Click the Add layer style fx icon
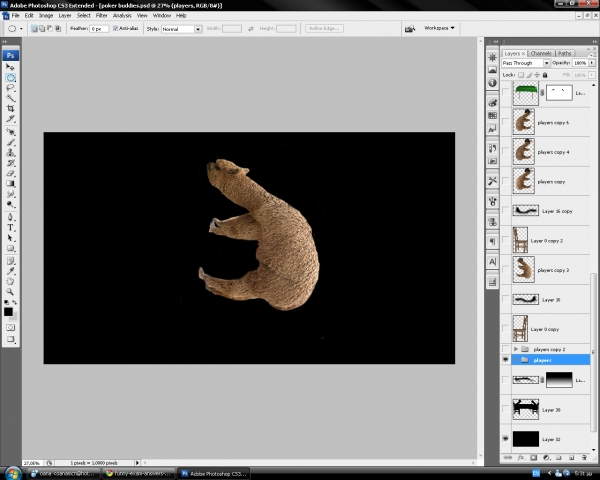The height and width of the screenshot is (480, 600). click(x=520, y=457)
